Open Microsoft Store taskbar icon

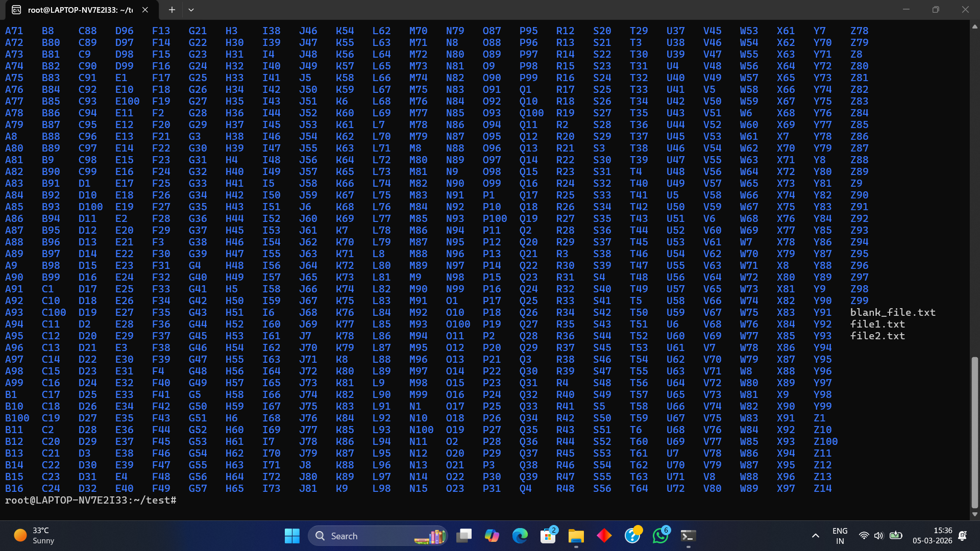(548, 536)
